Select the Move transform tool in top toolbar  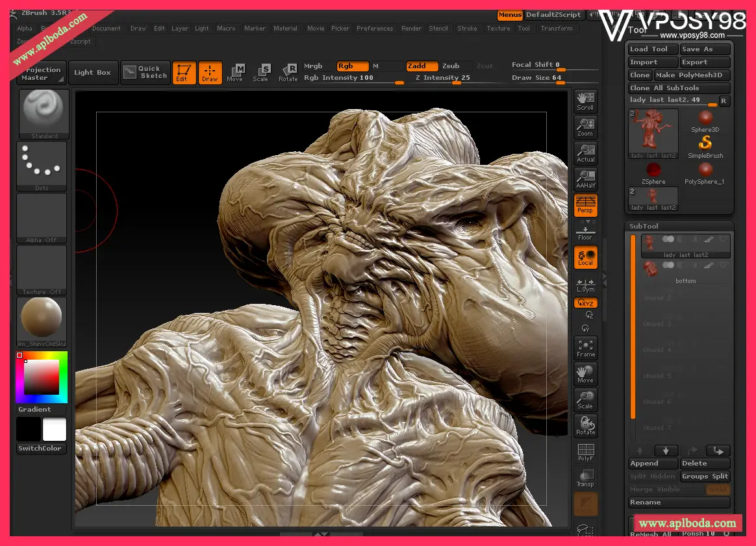pyautogui.click(x=235, y=72)
